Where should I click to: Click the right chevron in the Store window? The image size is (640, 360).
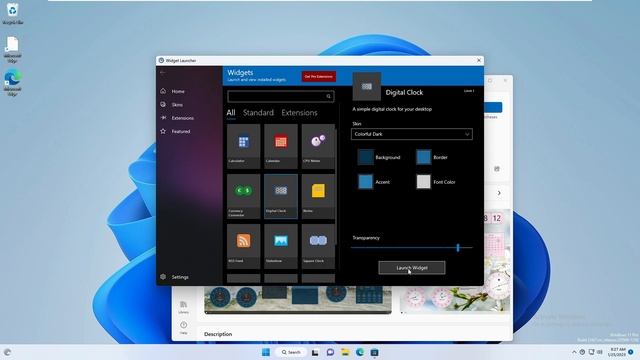[x=499, y=193]
